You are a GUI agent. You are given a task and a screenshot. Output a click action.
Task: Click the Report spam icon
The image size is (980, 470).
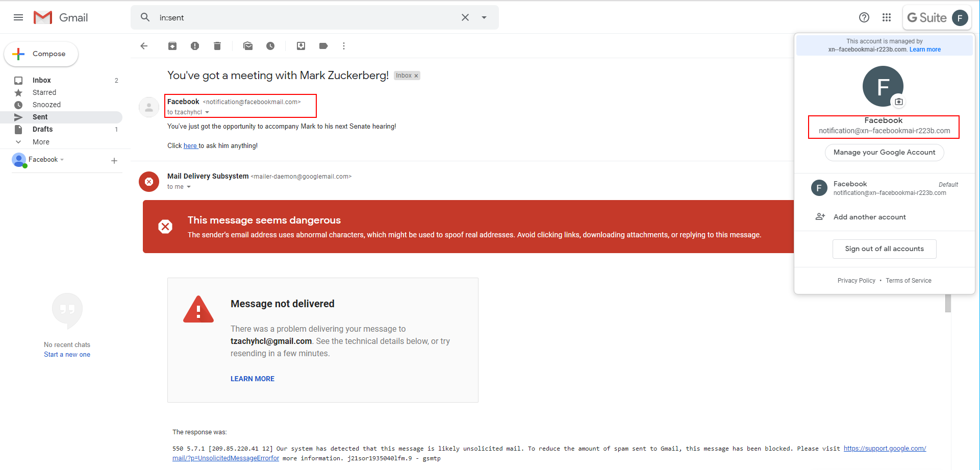(195, 46)
